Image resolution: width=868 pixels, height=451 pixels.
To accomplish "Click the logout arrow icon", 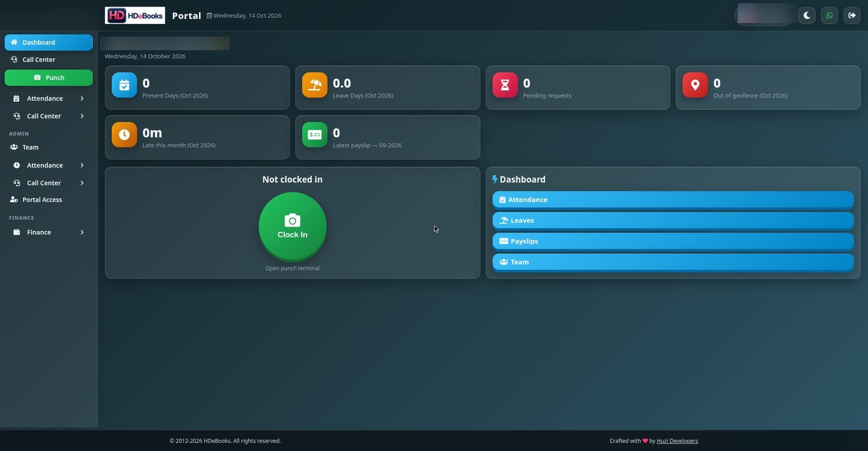I will click(852, 15).
